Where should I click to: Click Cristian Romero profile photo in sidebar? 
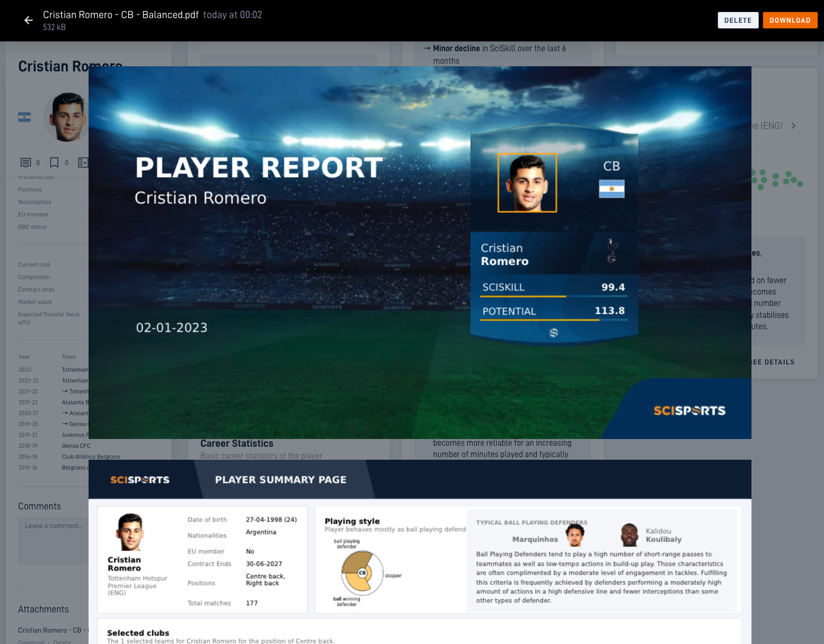coord(66,117)
